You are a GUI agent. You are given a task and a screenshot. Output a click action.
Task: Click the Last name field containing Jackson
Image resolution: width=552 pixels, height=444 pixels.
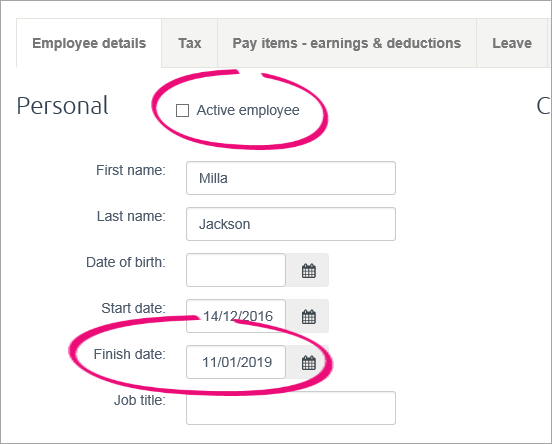coord(291,224)
